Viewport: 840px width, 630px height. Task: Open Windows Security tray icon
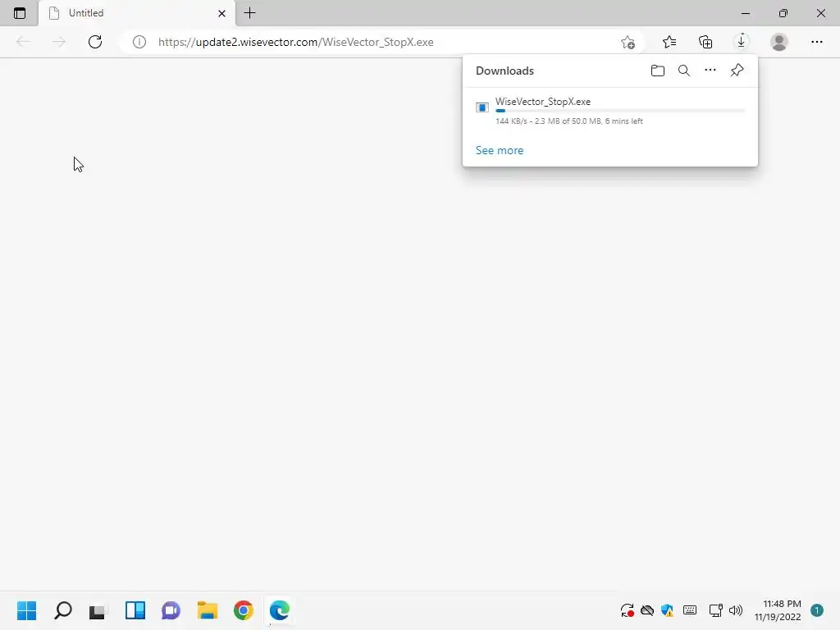coord(667,610)
